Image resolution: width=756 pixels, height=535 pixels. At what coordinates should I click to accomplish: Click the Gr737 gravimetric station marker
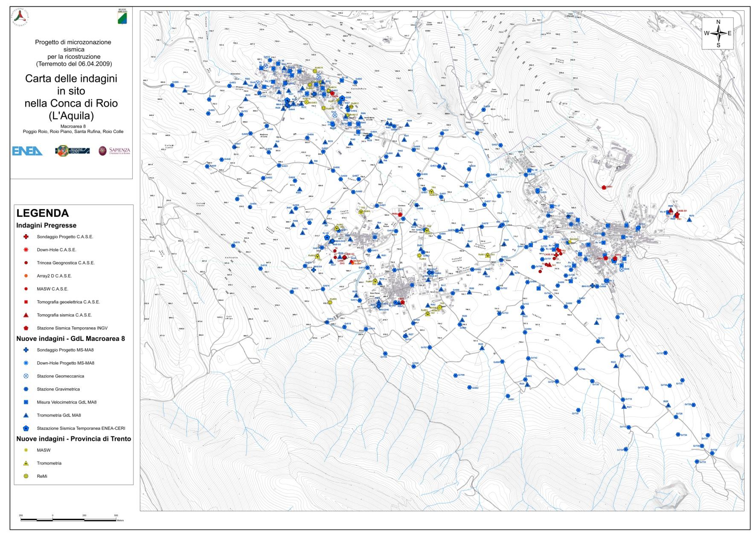[x=665, y=353]
